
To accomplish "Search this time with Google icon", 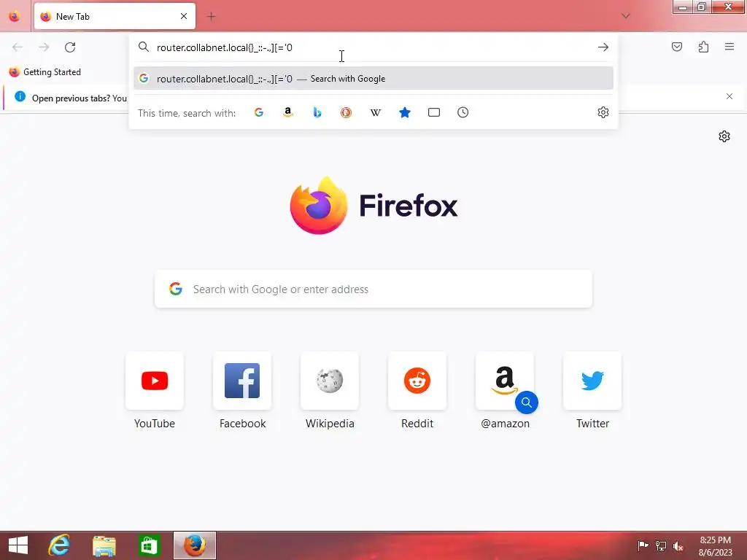I will pyautogui.click(x=259, y=112).
